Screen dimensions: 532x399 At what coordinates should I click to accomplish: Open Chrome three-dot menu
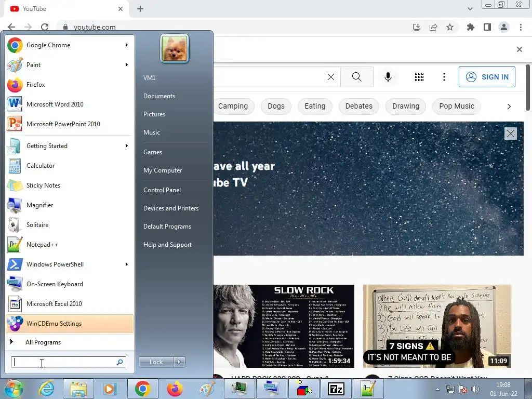pos(521,27)
